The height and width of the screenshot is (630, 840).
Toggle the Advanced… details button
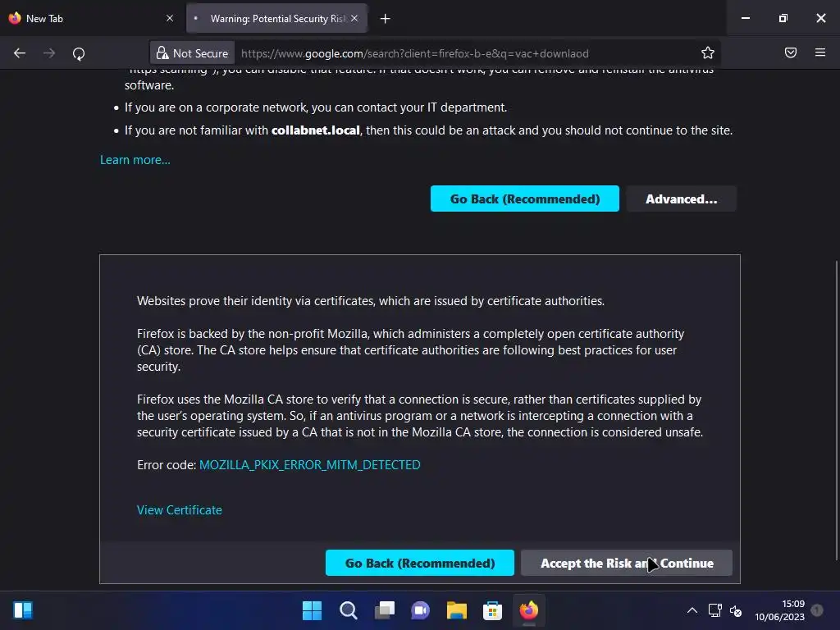(x=682, y=199)
